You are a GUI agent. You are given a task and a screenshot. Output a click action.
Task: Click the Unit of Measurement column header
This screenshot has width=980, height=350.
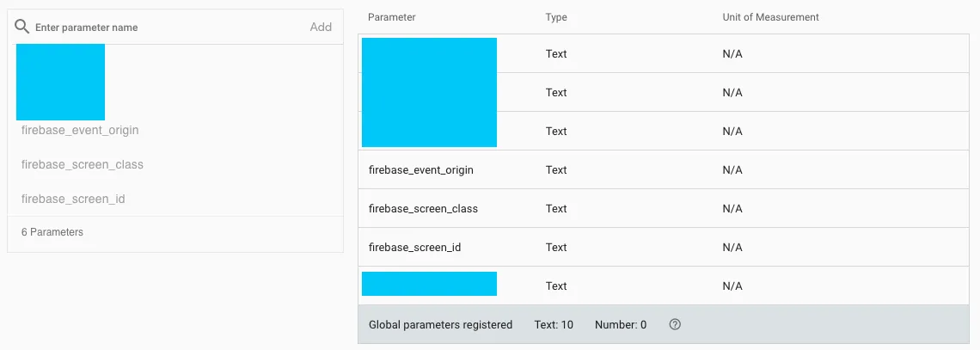click(x=770, y=17)
